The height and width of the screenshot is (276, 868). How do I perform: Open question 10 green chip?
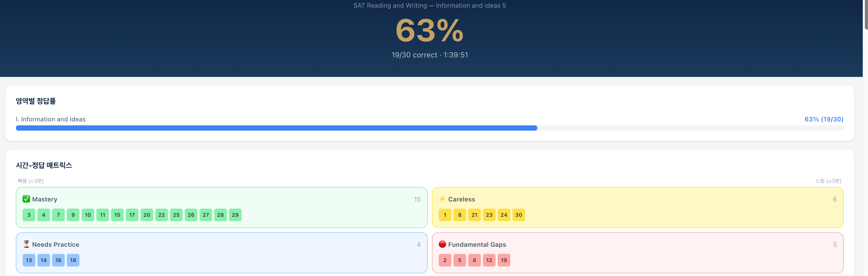click(88, 215)
